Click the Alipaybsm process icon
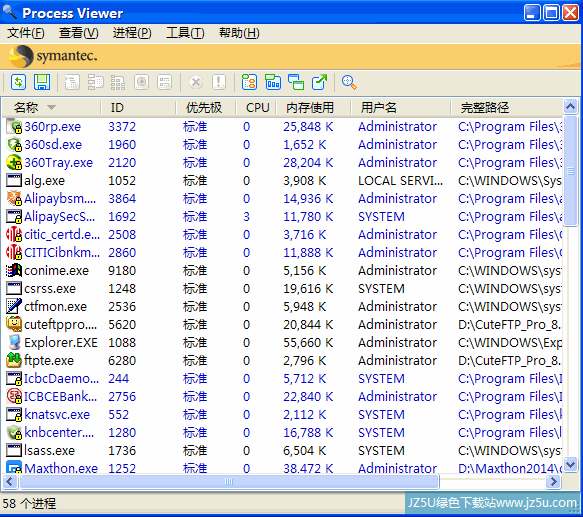The height and width of the screenshot is (517, 583). [14, 199]
